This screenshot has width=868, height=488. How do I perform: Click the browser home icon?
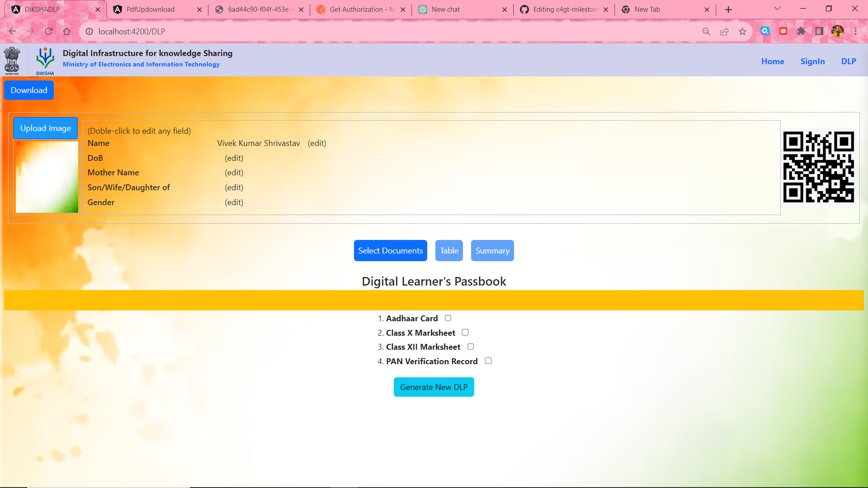[67, 31]
